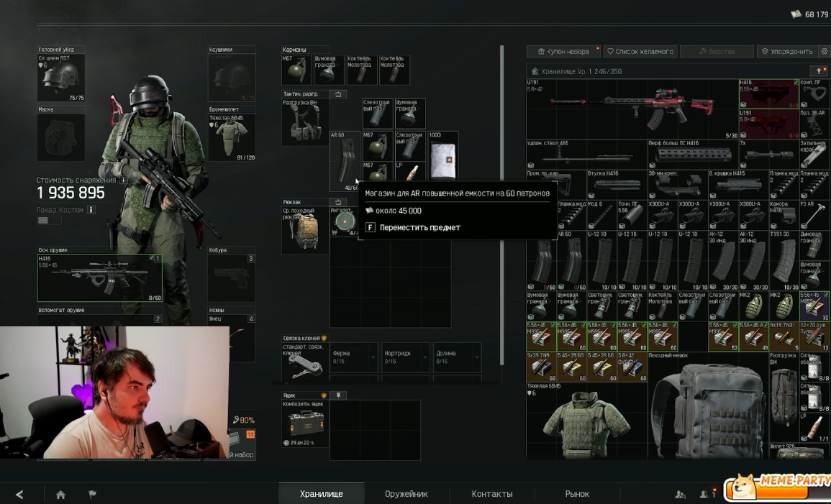Select the Удлин. ствол 416 barrel
The image size is (831, 504).
tap(587, 155)
